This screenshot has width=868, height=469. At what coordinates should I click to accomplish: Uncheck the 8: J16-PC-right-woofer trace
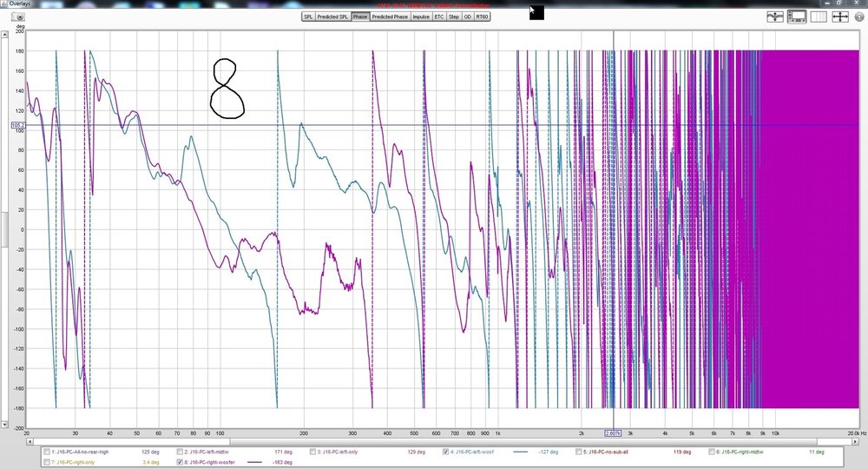(x=180, y=462)
